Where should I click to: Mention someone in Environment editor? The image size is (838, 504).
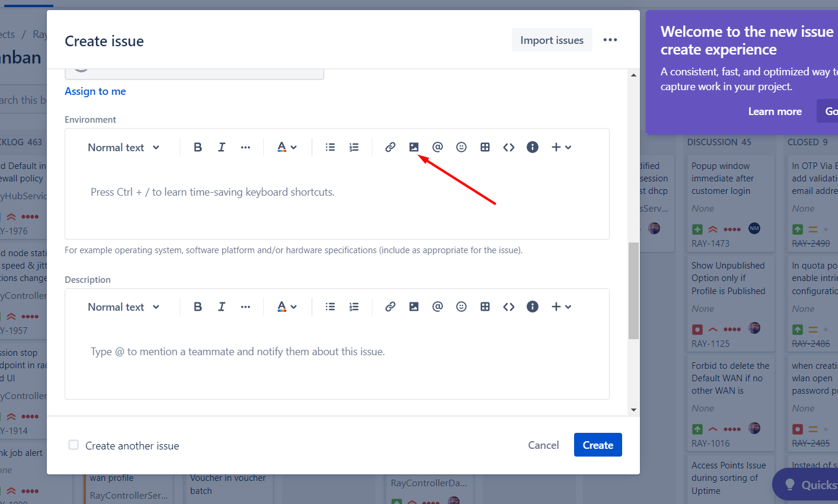[438, 147]
